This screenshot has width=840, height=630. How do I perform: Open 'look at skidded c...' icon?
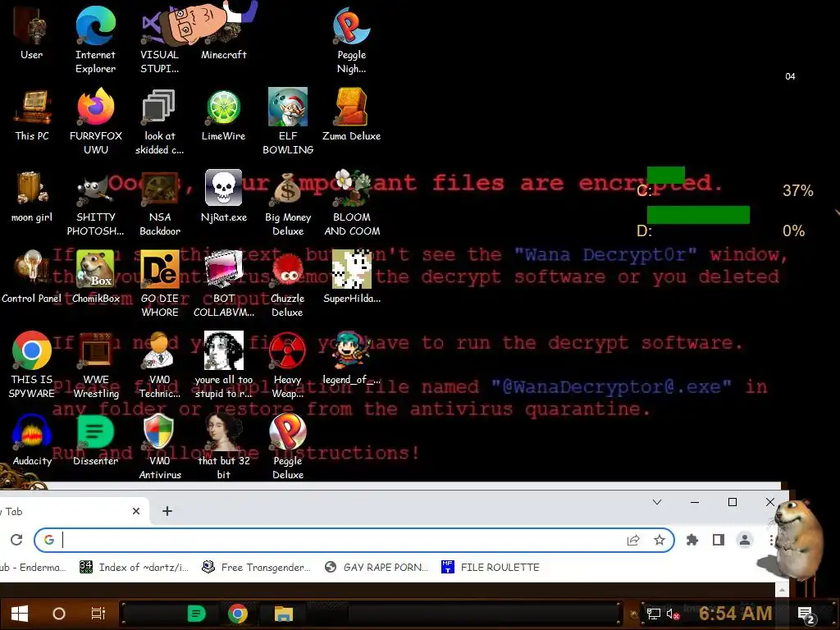click(159, 121)
